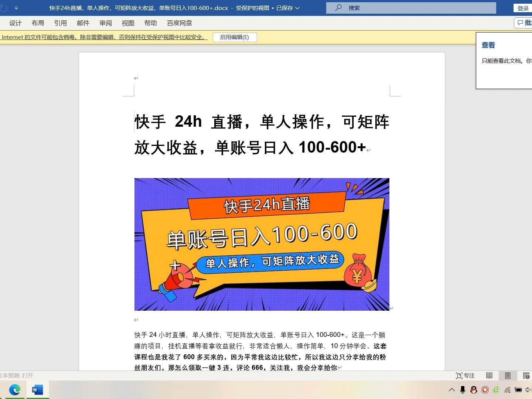Click the 登录 sign-in button
This screenshot has height=399, width=532.
523,8
